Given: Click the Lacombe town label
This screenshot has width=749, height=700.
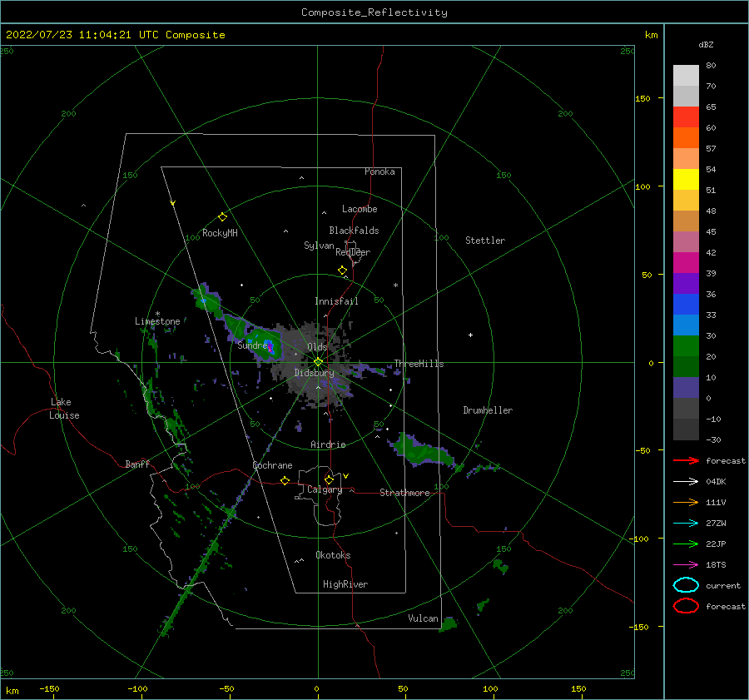Looking at the screenshot, I should point(360,209).
